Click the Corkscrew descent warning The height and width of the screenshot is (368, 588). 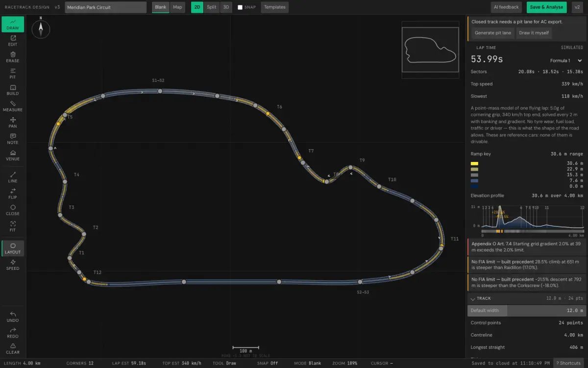point(527,282)
